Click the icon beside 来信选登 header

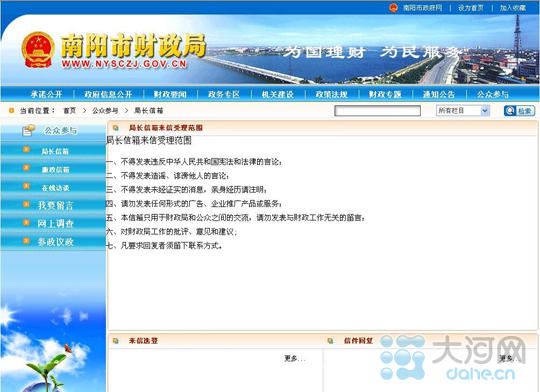116,341
